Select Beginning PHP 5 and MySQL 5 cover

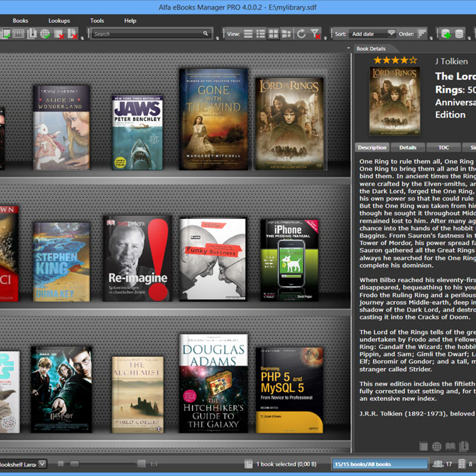[289, 390]
